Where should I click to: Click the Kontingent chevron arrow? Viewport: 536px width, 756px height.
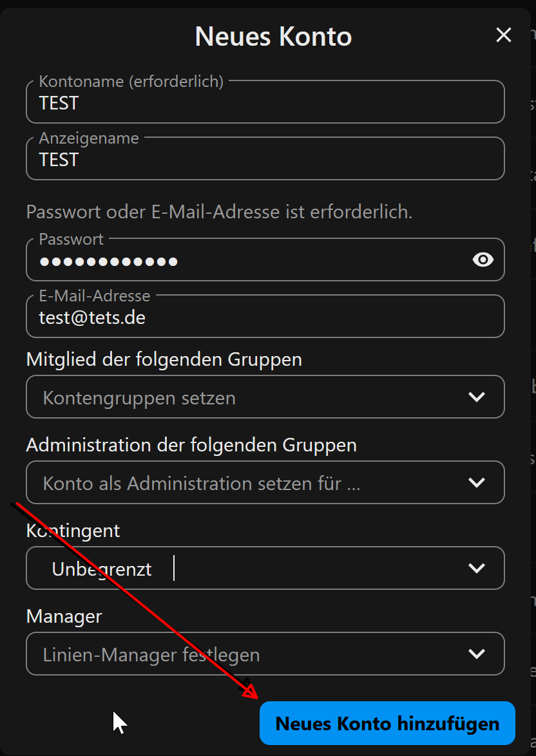pyautogui.click(x=476, y=568)
